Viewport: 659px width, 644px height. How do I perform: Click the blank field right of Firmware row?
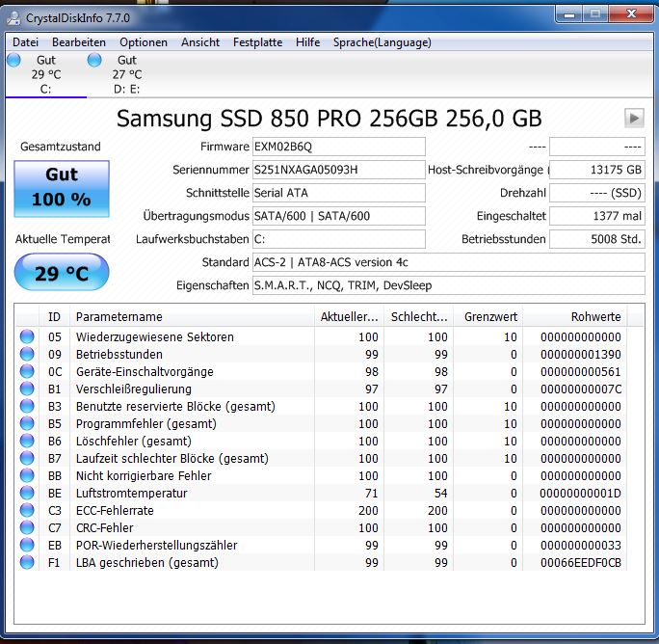point(597,147)
